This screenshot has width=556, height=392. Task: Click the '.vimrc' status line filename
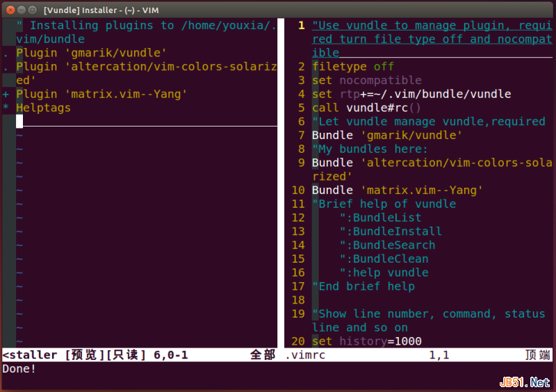pyautogui.click(x=305, y=355)
